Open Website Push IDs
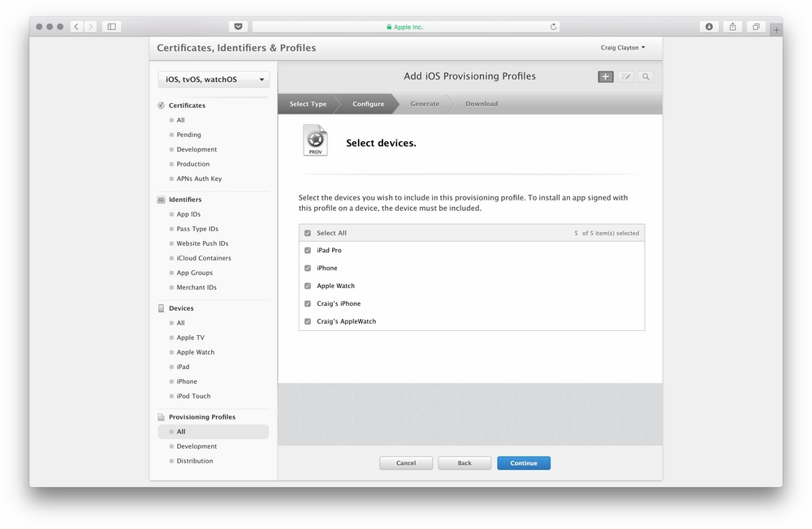 click(202, 243)
